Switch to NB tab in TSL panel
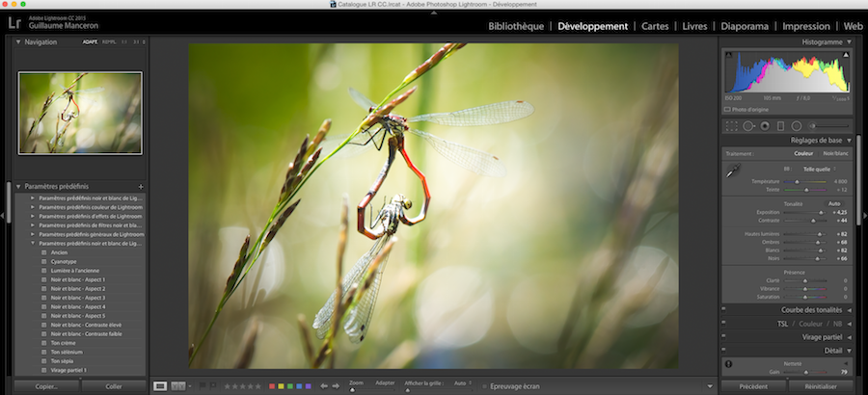 (x=838, y=324)
